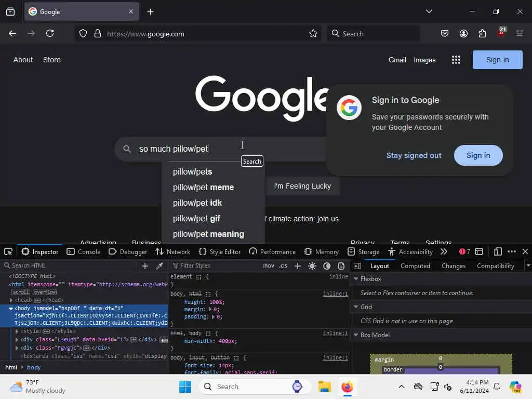The image size is (532, 399).
Task: Expand the sidebar tabs overflow arrow
Action: coord(528,265)
